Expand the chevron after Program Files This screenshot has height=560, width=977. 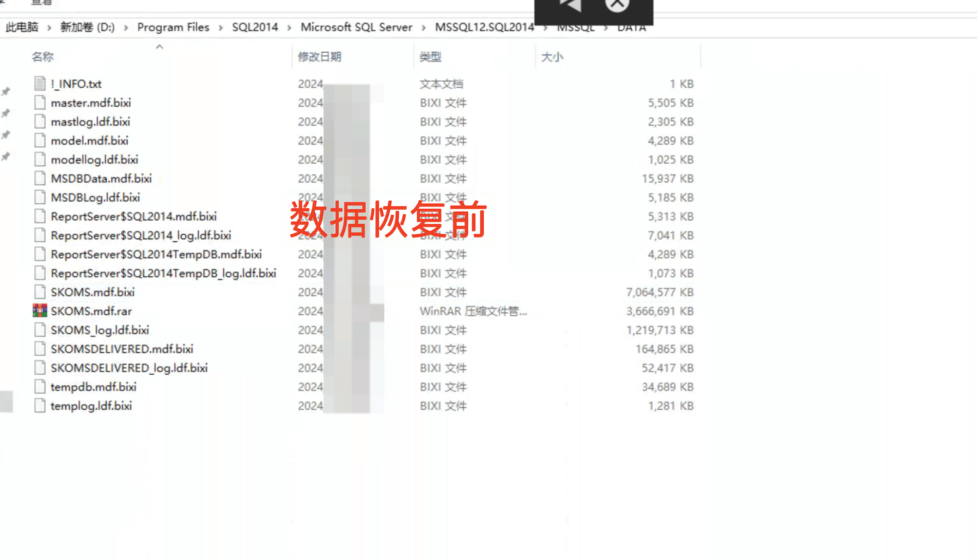click(221, 28)
